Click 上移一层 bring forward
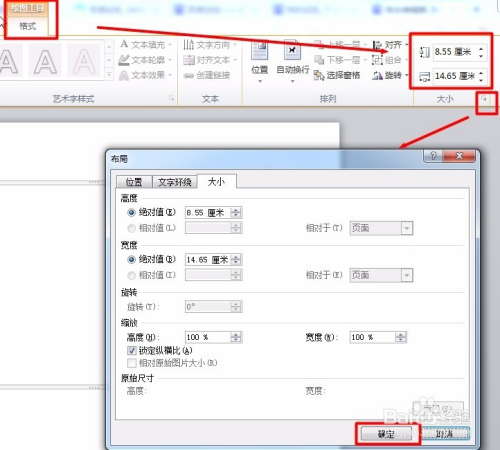500x450 pixels. (x=340, y=44)
